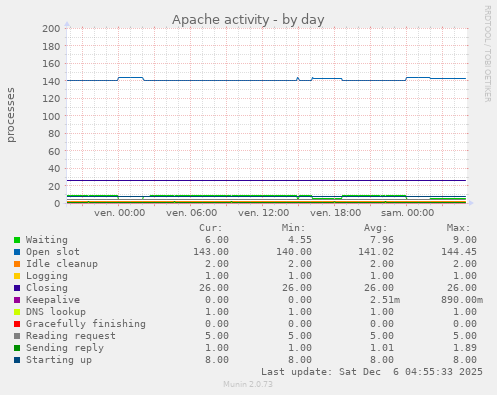The image size is (497, 395).
Task: Click the 100 y-axis tick label
Action: pyautogui.click(x=51, y=116)
